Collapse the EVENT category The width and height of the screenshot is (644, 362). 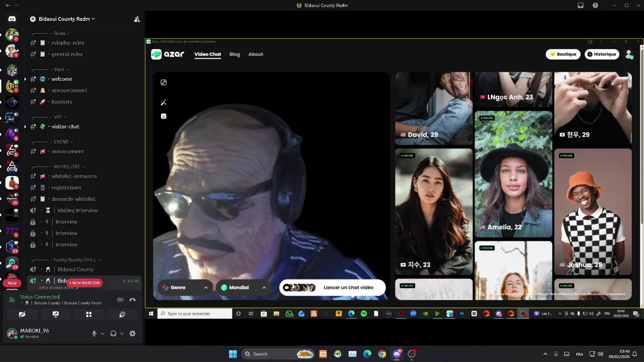click(x=63, y=142)
